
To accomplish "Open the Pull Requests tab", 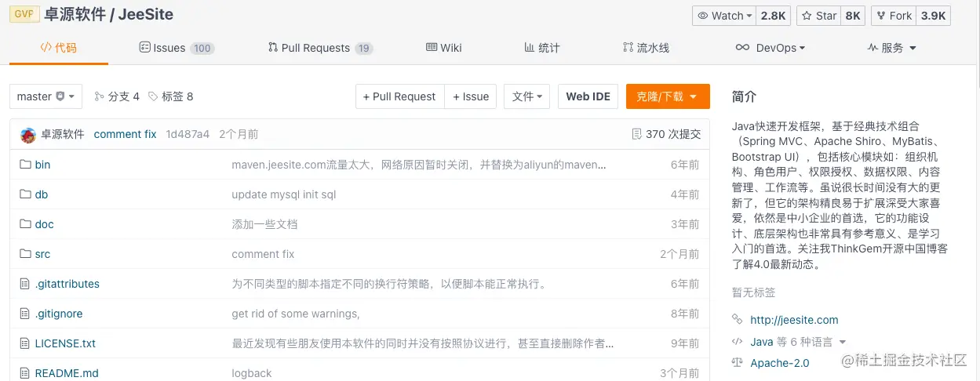I will (x=320, y=48).
